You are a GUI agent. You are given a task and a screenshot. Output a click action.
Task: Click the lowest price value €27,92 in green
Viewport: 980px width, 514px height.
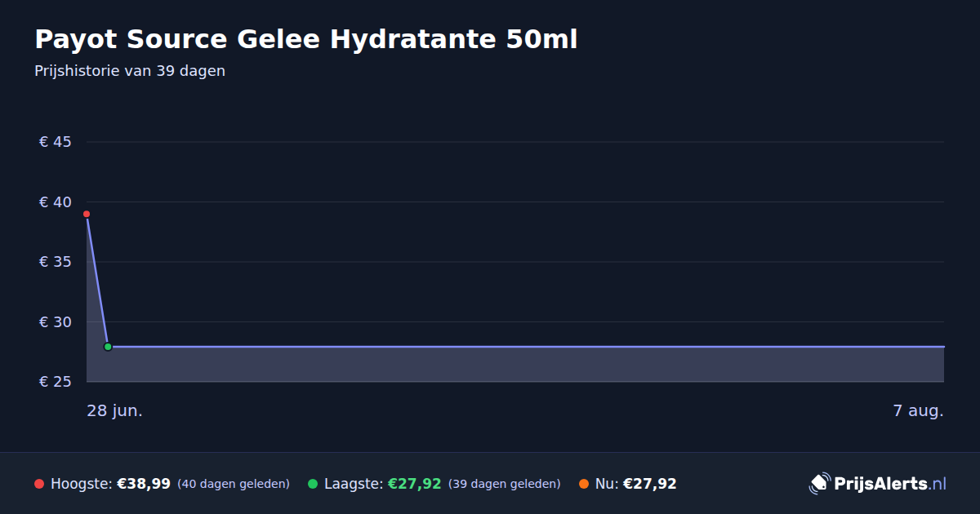(x=414, y=484)
